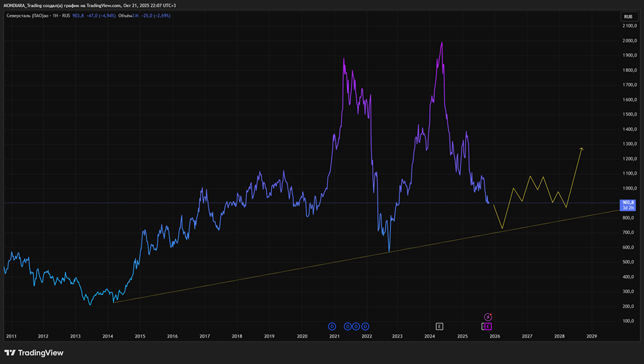Screen dimensions: 644x364
Task: Click the 2 000,0 price scale label
Action: pos(630,41)
